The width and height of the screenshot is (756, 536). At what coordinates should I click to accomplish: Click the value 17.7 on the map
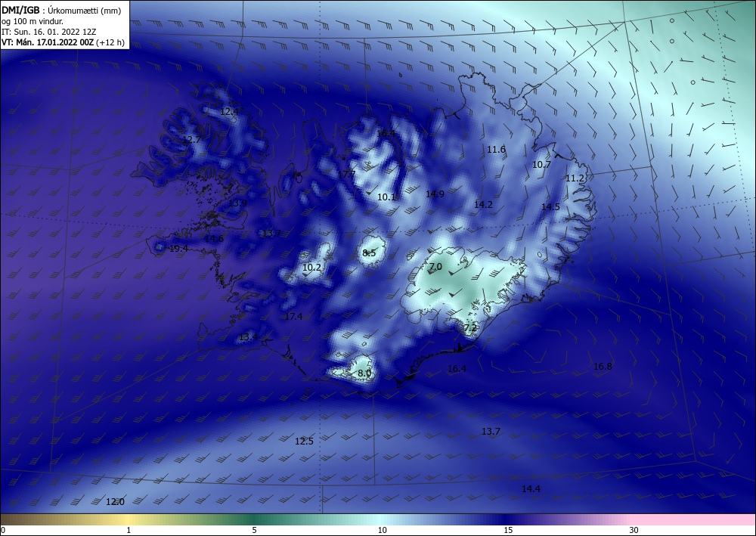[346, 174]
